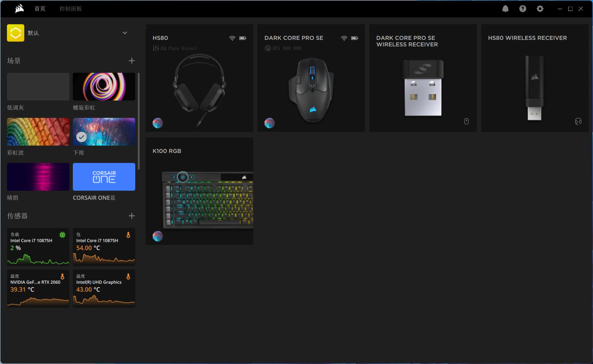Click the 场景 section heading

[x=14, y=61]
